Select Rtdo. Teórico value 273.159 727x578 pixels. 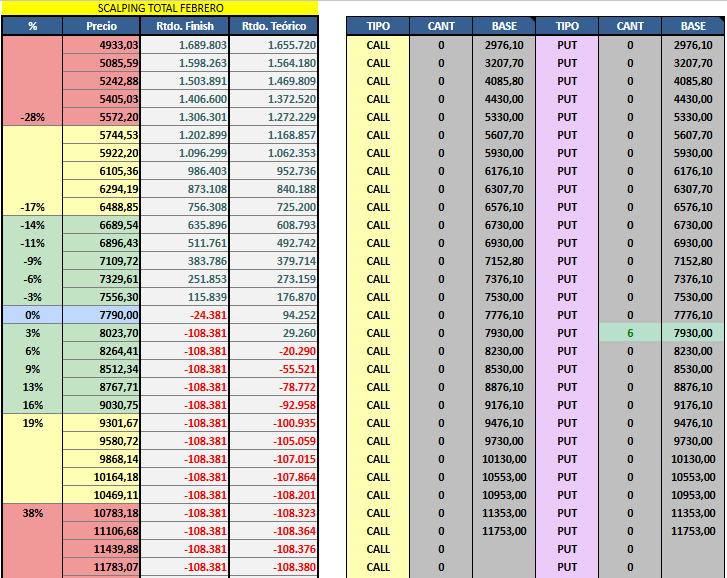274,279
